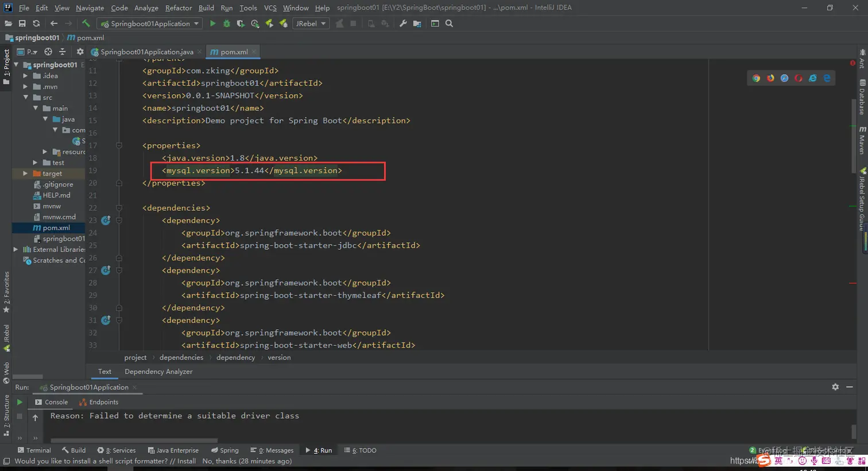Expand the .mvn folder
868x471 pixels.
[x=25, y=87]
